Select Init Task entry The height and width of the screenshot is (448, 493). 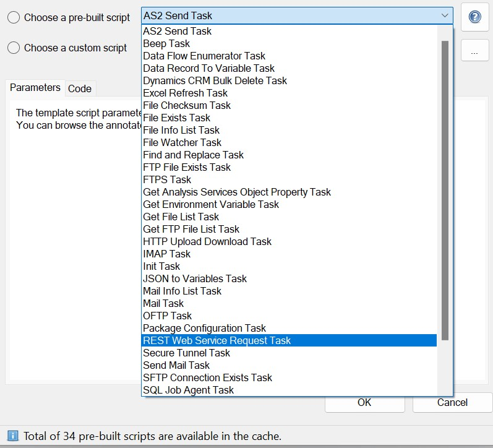289,266
